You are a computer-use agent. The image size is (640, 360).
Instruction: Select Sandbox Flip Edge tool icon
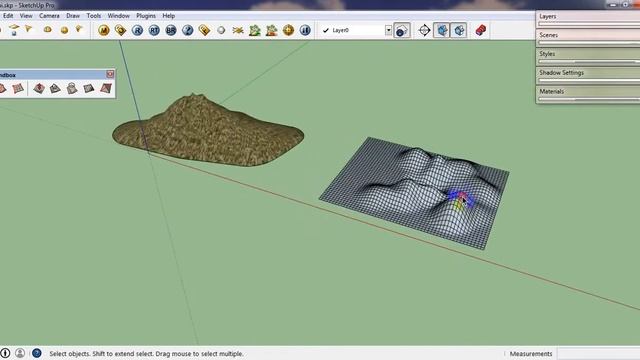click(106, 88)
